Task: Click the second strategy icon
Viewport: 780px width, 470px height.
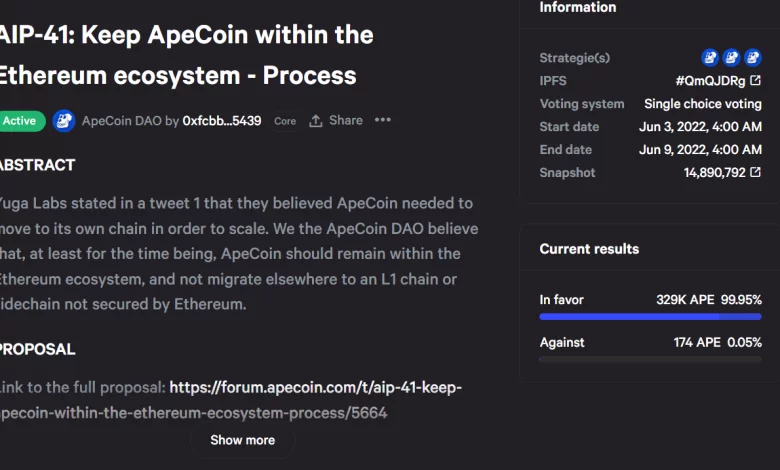Action: click(731, 58)
